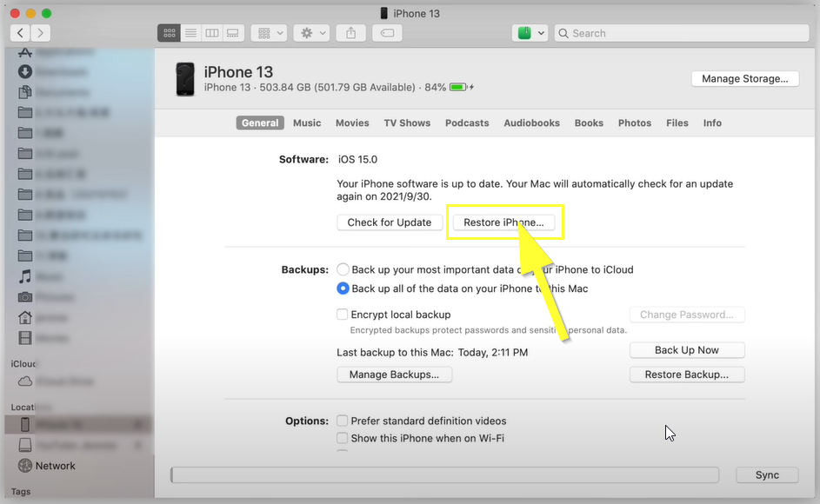Open the Files tab
The height and width of the screenshot is (504, 820).
click(677, 123)
